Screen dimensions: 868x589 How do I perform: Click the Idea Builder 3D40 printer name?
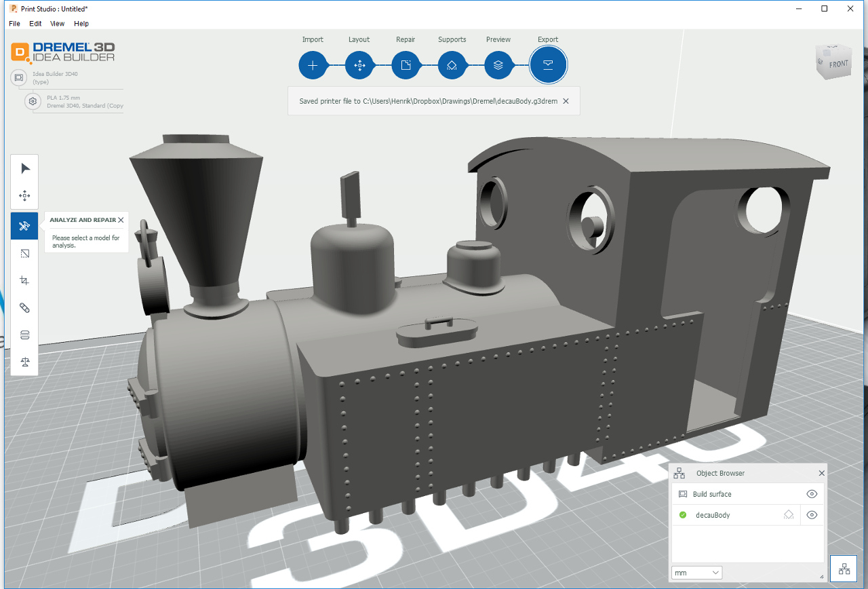coord(56,74)
